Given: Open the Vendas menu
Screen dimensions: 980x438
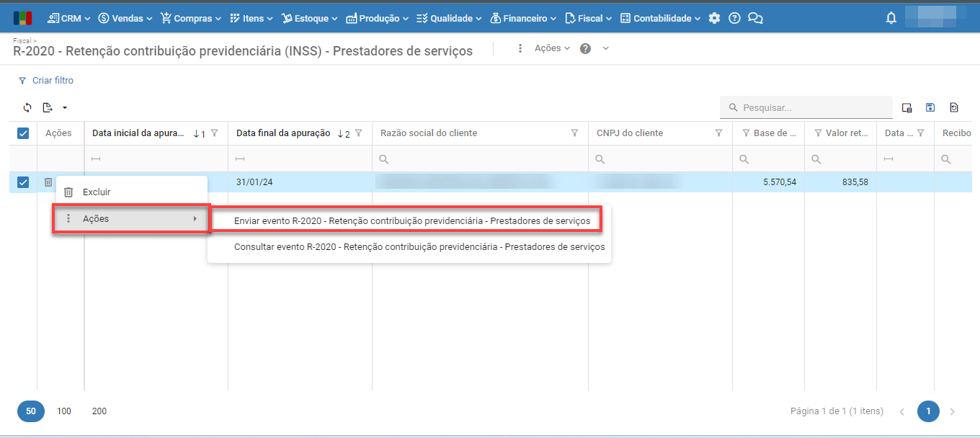Looking at the screenshot, I should point(125,18).
